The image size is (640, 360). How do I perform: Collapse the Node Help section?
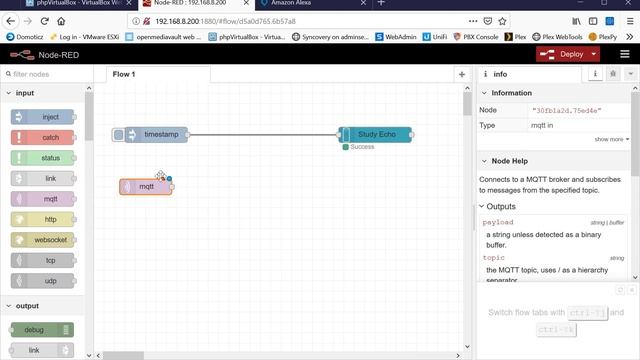(484, 161)
